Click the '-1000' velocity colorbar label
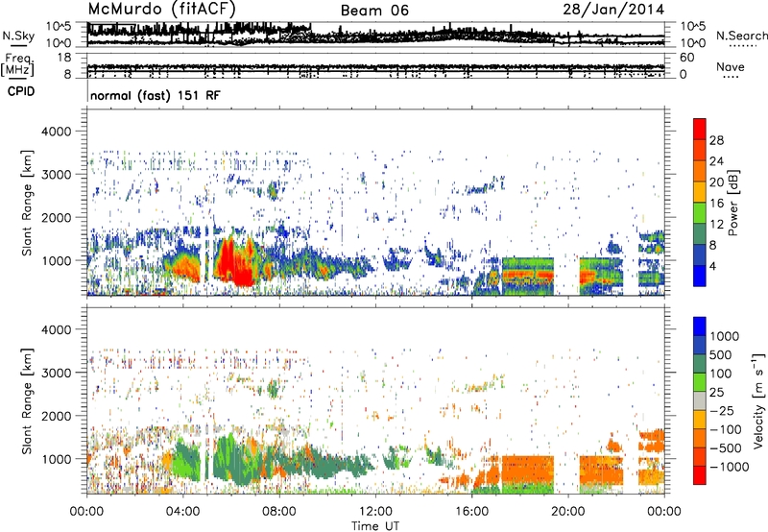Viewport: 768px width, 532px height. click(730, 467)
